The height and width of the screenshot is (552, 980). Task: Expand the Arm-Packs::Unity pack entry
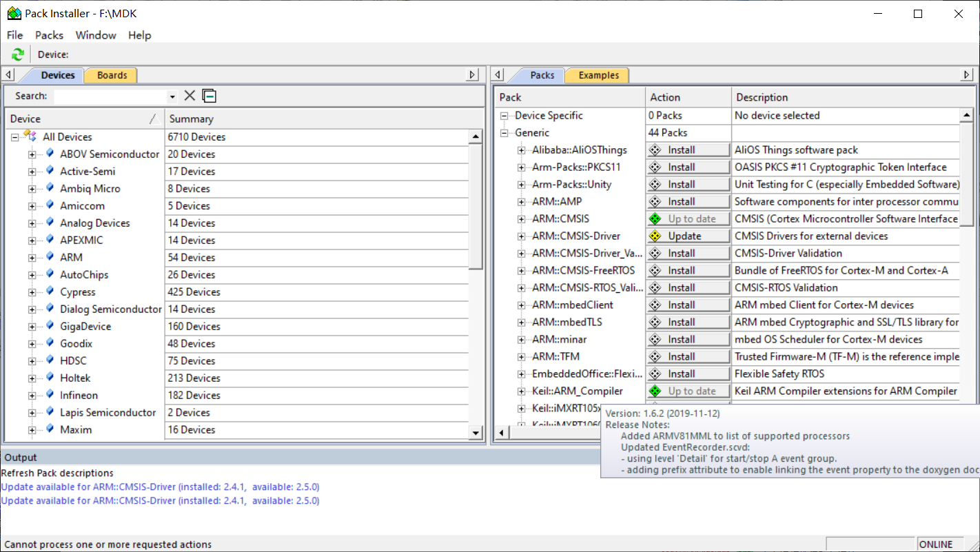pos(522,185)
